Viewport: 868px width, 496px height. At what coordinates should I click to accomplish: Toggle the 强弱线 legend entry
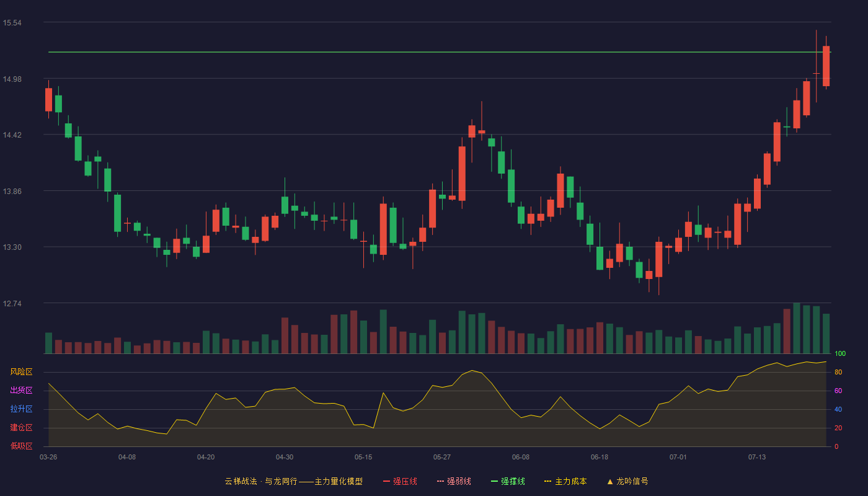coord(454,481)
